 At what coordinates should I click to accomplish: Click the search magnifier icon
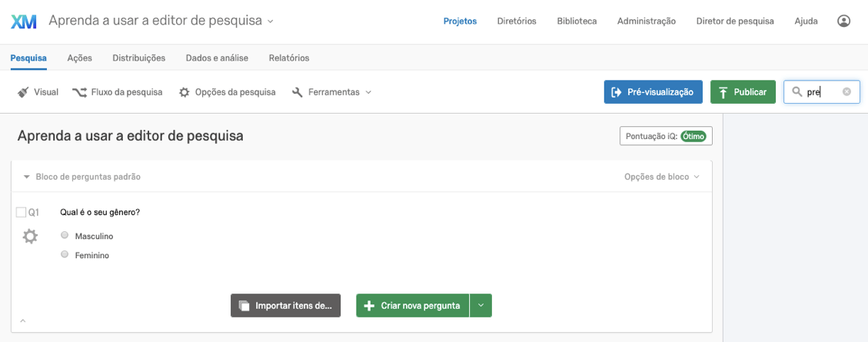point(797,92)
